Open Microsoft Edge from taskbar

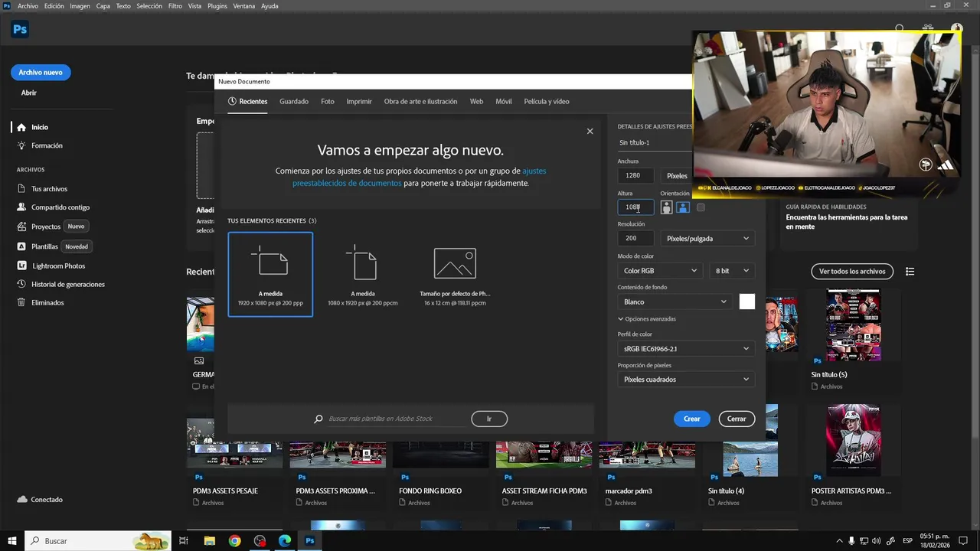pyautogui.click(x=285, y=541)
